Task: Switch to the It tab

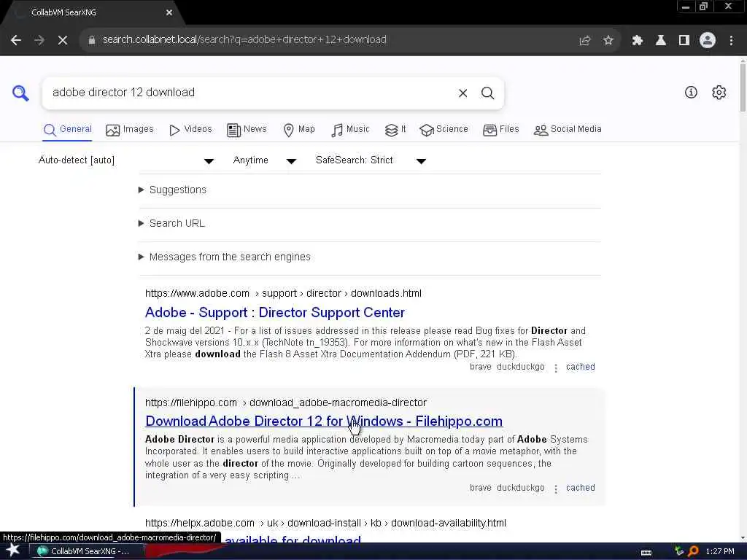Action: click(x=395, y=130)
